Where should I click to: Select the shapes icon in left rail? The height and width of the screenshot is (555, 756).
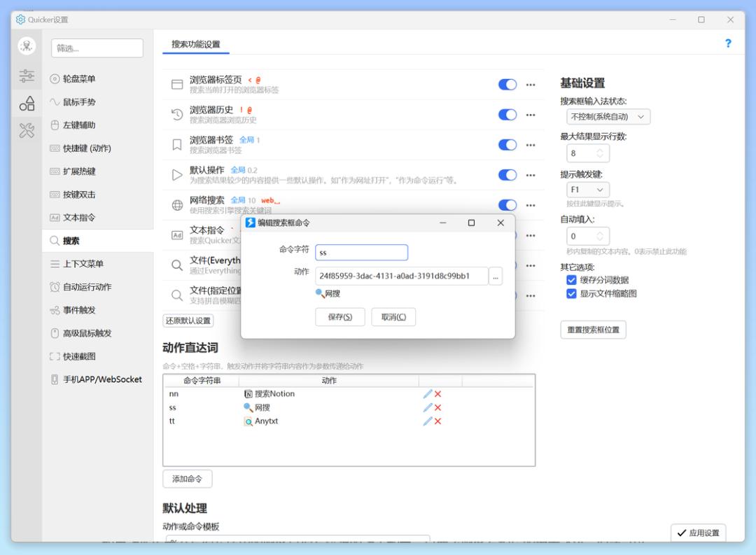coord(27,103)
